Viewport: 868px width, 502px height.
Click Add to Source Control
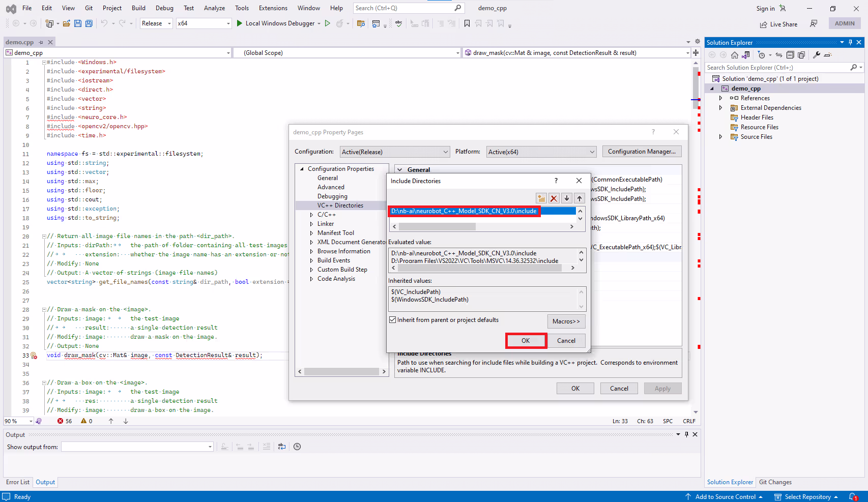(x=725, y=497)
